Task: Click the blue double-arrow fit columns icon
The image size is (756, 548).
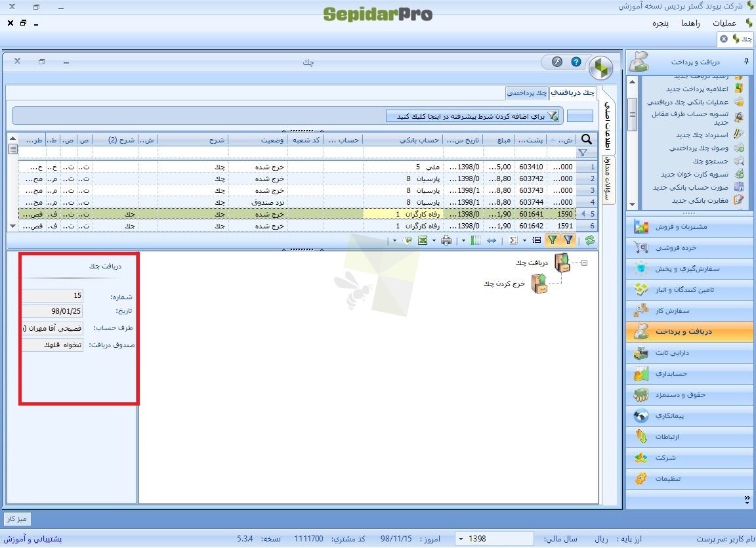Action: 492,240
